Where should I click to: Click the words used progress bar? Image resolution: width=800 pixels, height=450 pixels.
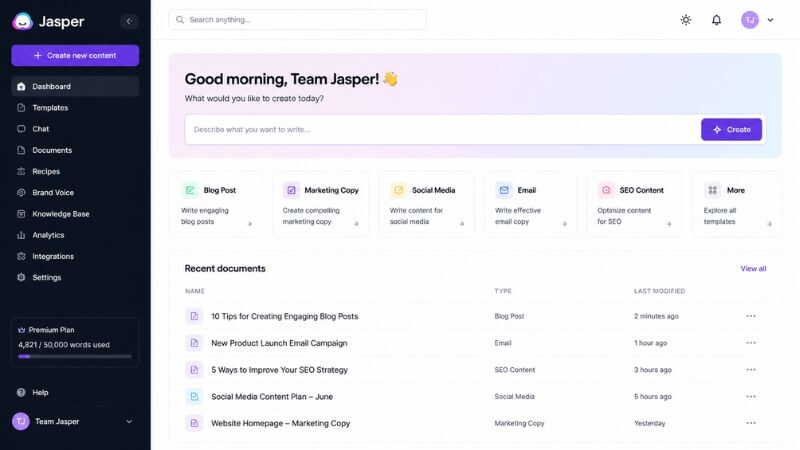[75, 357]
